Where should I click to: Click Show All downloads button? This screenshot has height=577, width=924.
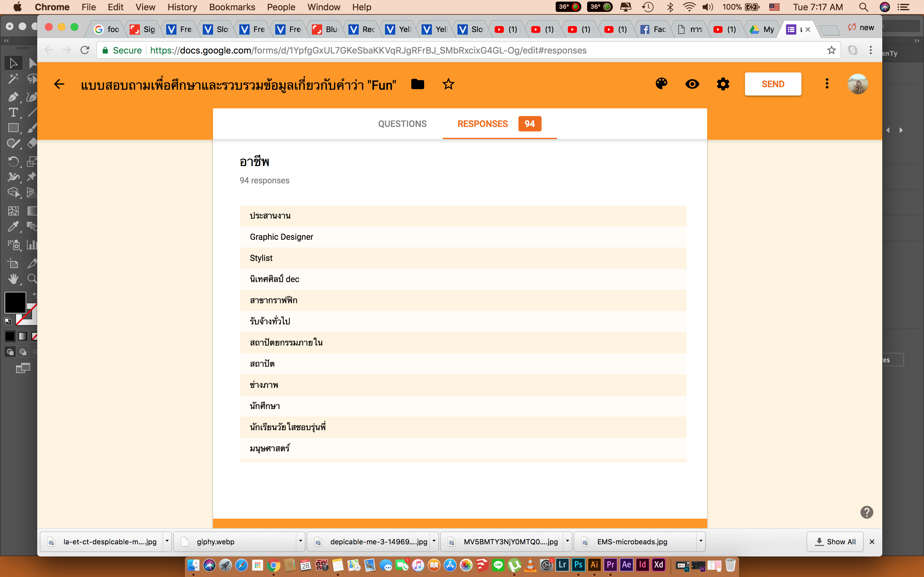click(x=835, y=541)
